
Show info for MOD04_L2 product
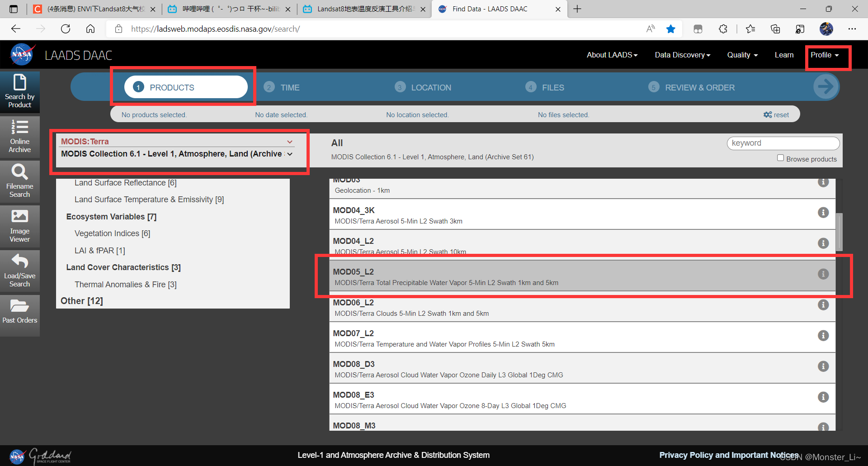(823, 243)
